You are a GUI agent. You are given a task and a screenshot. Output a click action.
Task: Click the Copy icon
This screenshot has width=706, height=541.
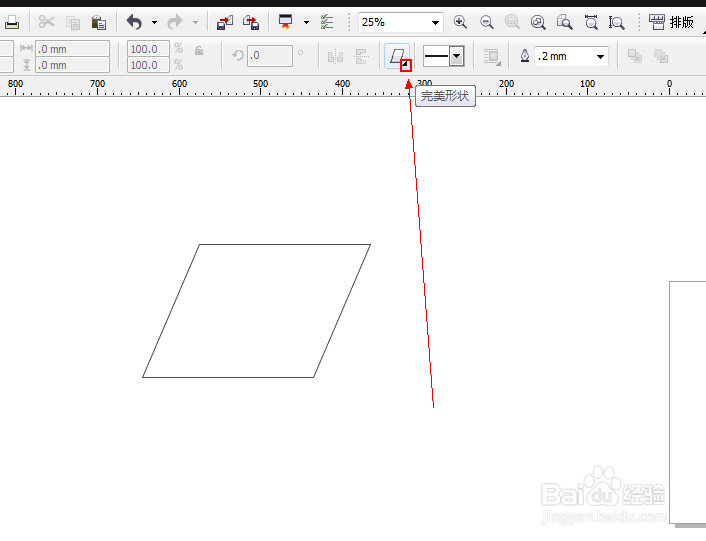coord(73,22)
